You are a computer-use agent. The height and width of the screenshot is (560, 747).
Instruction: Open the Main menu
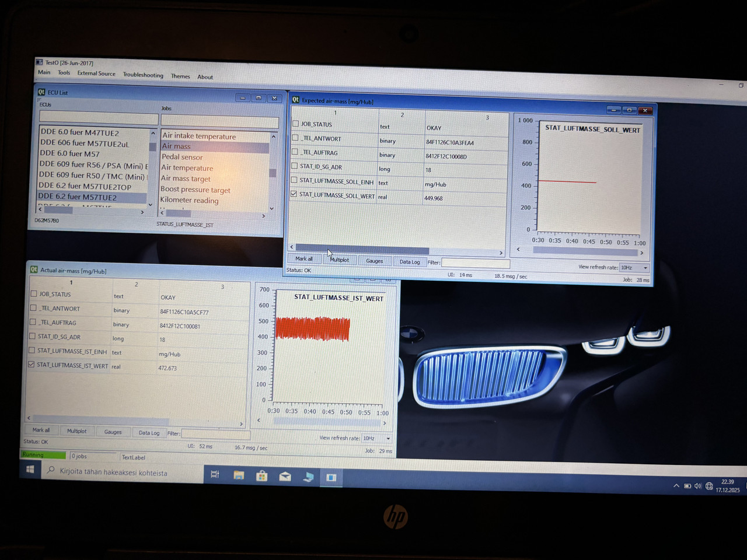(x=44, y=72)
